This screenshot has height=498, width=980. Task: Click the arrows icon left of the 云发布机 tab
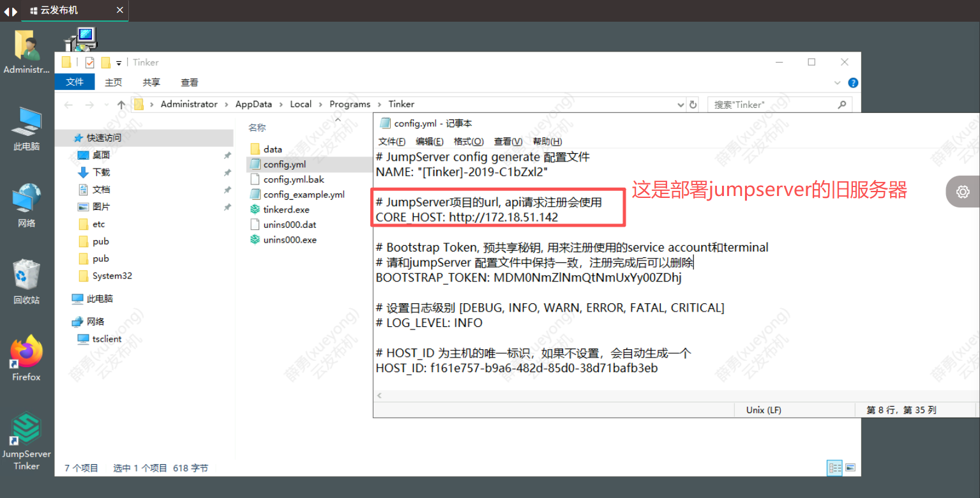11,11
